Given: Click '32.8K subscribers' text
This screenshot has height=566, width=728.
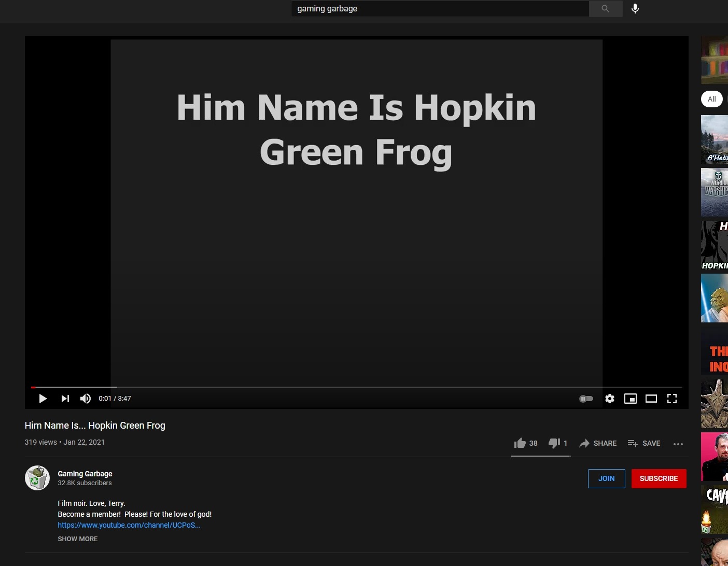Looking at the screenshot, I should [85, 483].
